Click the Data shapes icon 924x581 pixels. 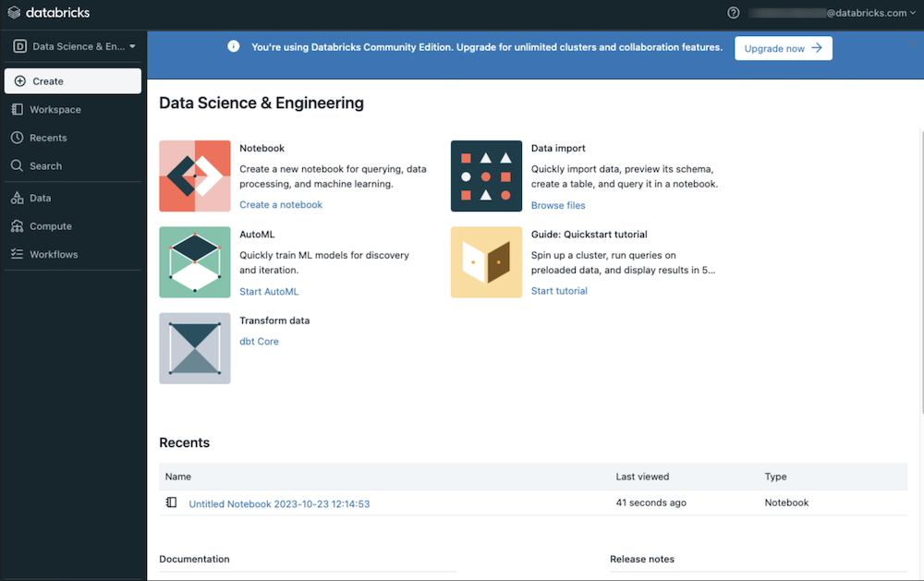[x=17, y=198]
